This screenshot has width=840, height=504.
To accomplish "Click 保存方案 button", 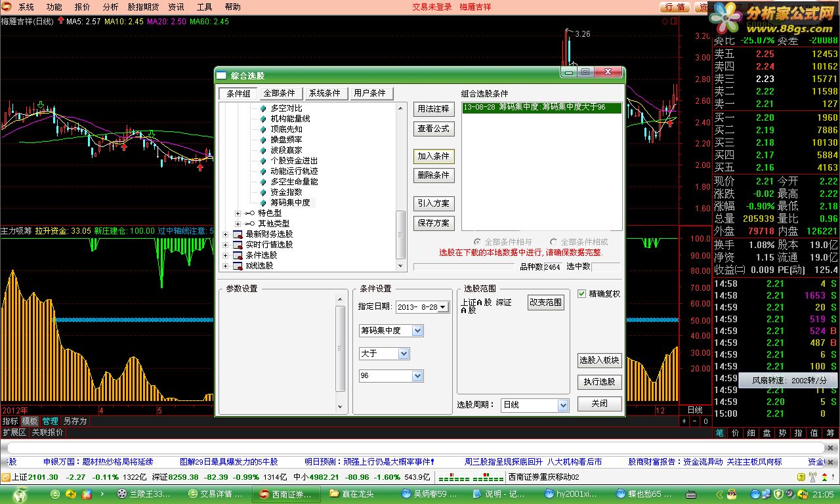I will [x=434, y=223].
